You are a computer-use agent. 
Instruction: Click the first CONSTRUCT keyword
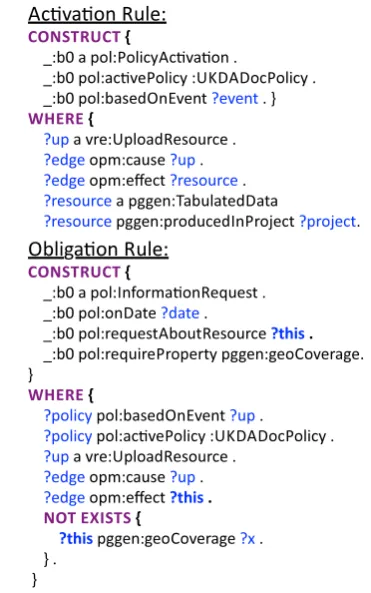(74, 37)
